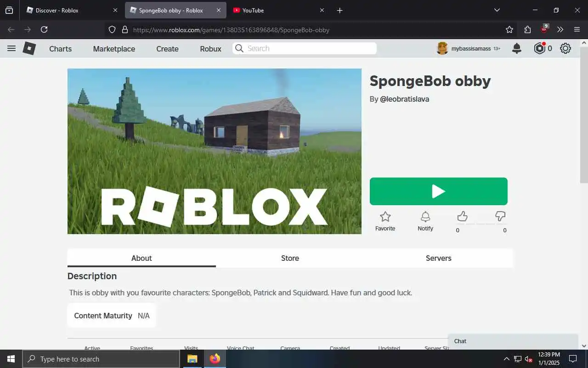The width and height of the screenshot is (588, 368).
Task: Open the Firefox View icon
Action: pyautogui.click(x=9, y=10)
